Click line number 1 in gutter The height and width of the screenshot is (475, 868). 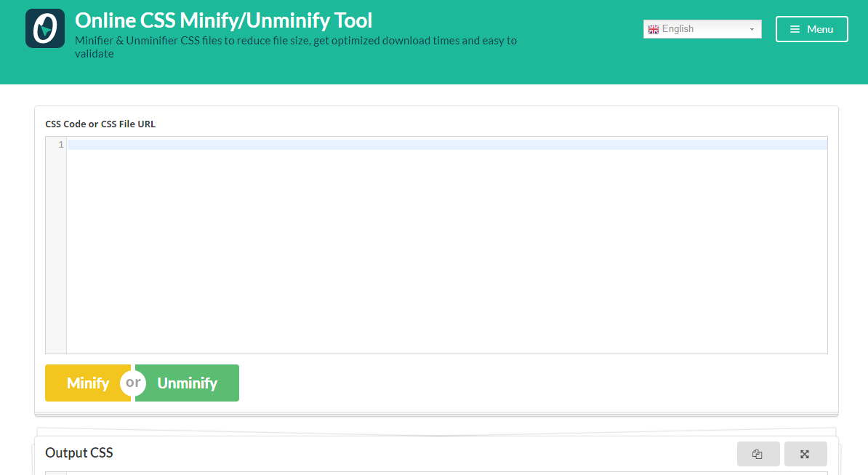pyautogui.click(x=61, y=145)
